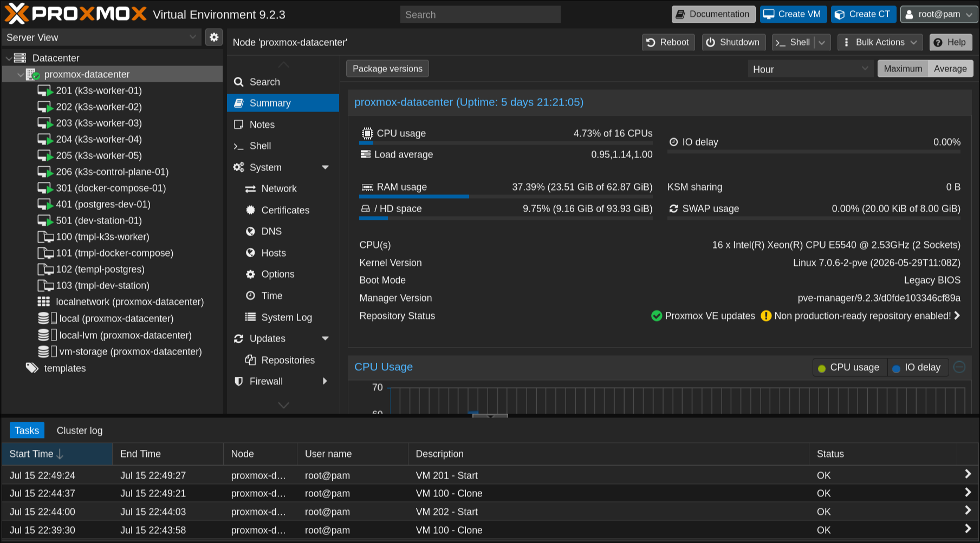The image size is (980, 543).
Task: Click the yellow warning icon in Repository Status
Action: (766, 316)
